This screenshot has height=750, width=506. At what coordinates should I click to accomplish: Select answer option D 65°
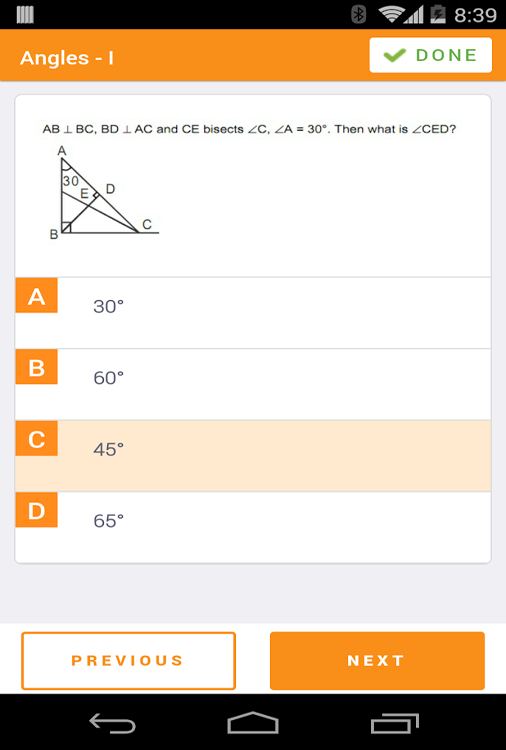pos(253,527)
